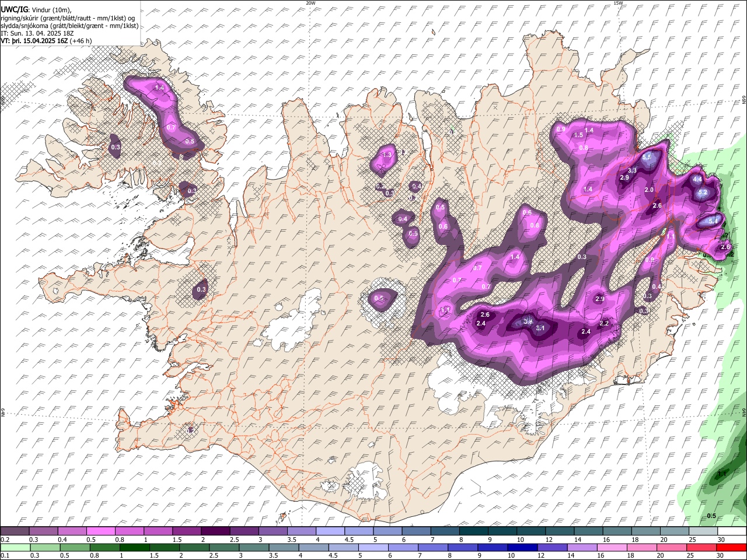Select the bright pink snow swatch between 0.5 and 0.8
This screenshot has width=747, height=560.
click(x=100, y=531)
